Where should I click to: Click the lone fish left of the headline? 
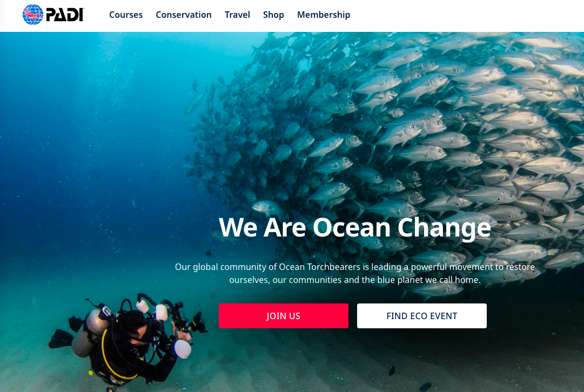(267, 207)
